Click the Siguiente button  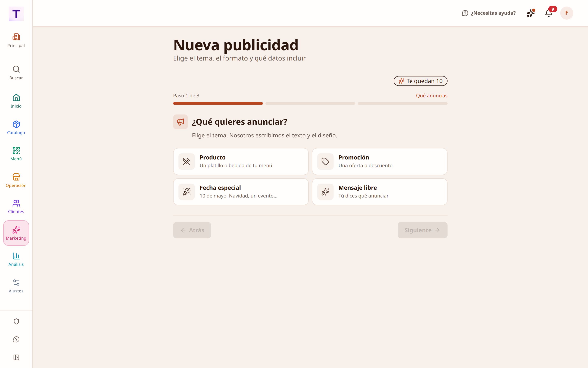[422, 230]
